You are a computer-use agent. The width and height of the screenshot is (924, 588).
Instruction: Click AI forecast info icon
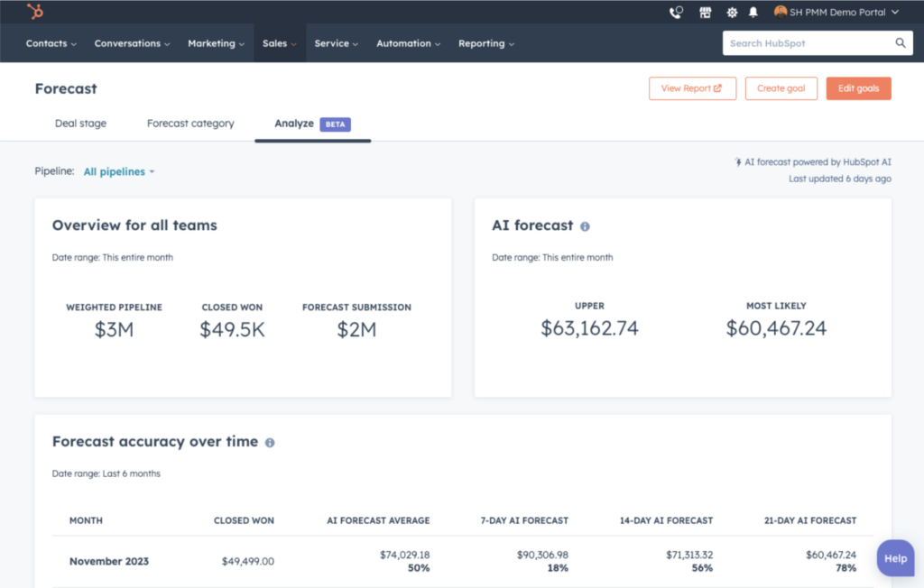pyautogui.click(x=585, y=226)
